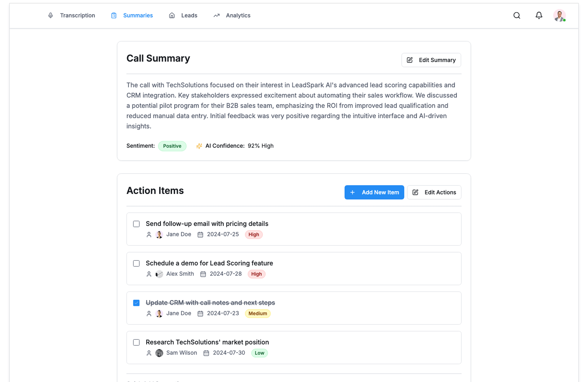Click the microphone Transcription icon
588x382 pixels.
click(x=51, y=16)
